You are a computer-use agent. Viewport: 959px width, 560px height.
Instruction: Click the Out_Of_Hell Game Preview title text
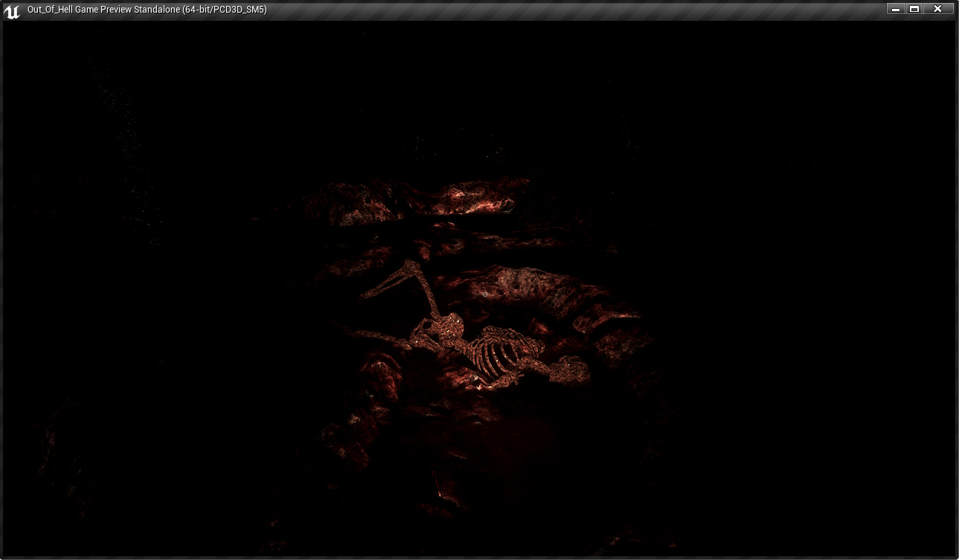147,10
